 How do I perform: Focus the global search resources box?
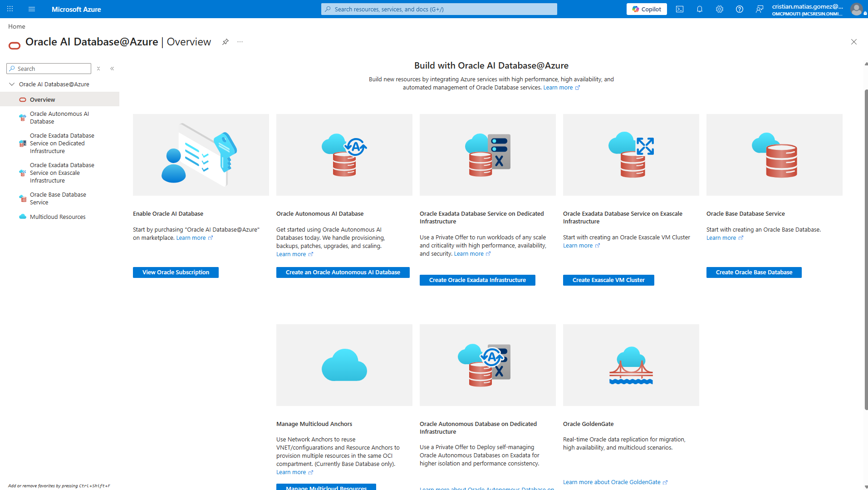coord(439,9)
